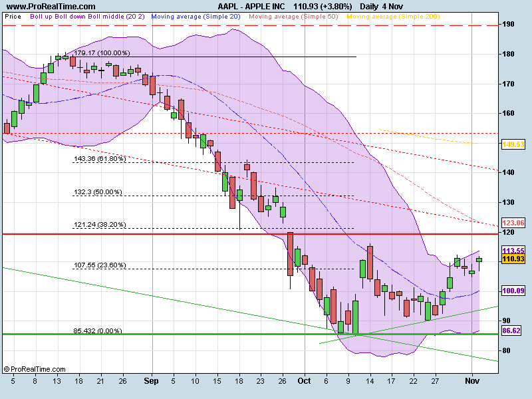Select the Bollinger bands (20 2) legend entry
The width and height of the screenshot is (532, 399).
click(87, 16)
